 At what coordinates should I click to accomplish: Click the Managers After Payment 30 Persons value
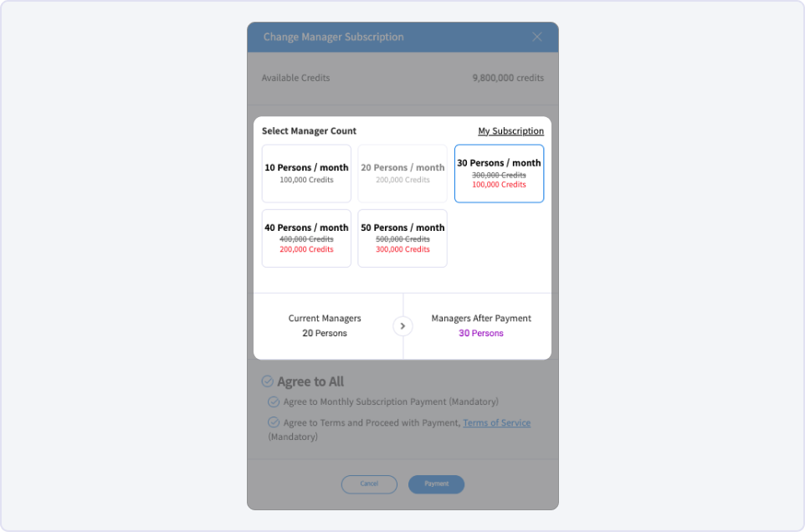pyautogui.click(x=481, y=333)
